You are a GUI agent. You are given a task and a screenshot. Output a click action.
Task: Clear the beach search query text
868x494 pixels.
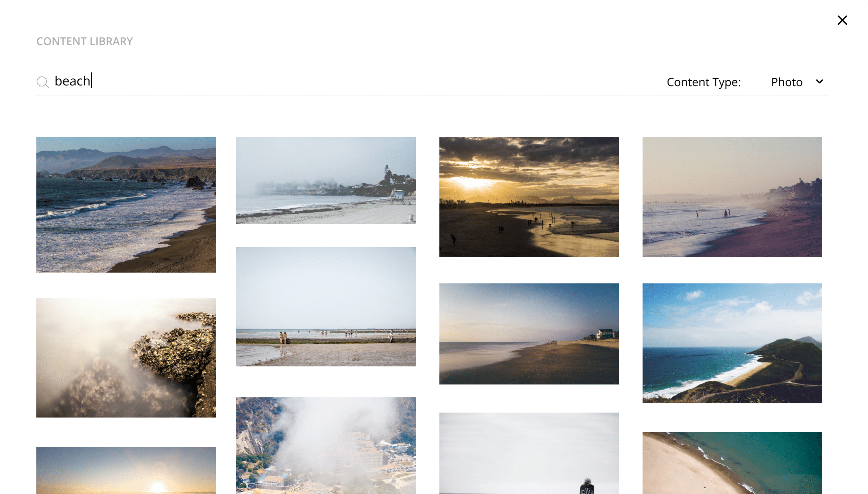(73, 81)
